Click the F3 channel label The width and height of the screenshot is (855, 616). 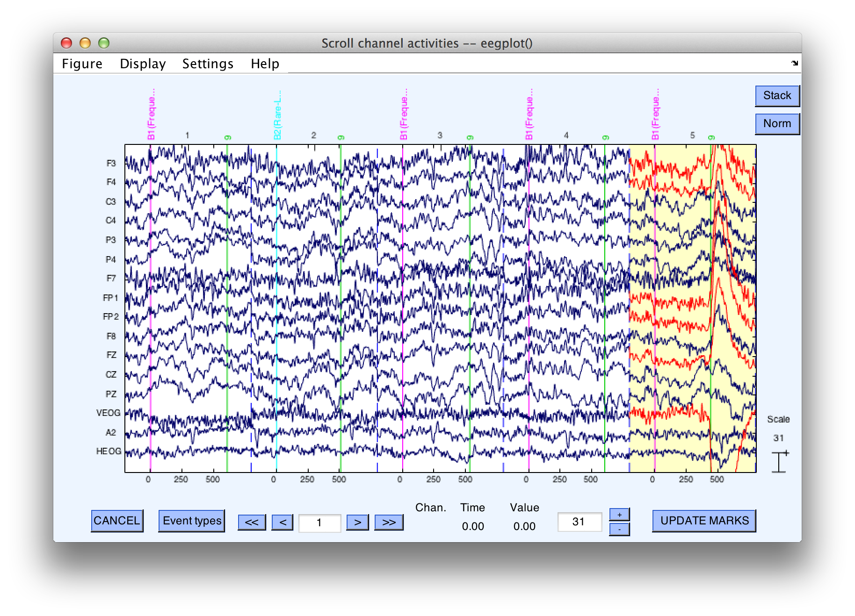pos(111,163)
